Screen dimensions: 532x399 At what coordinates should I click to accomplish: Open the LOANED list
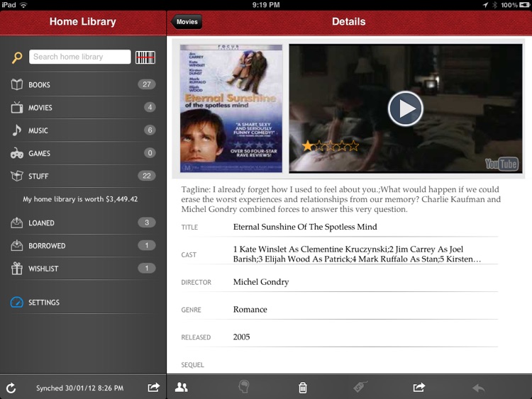pos(83,223)
